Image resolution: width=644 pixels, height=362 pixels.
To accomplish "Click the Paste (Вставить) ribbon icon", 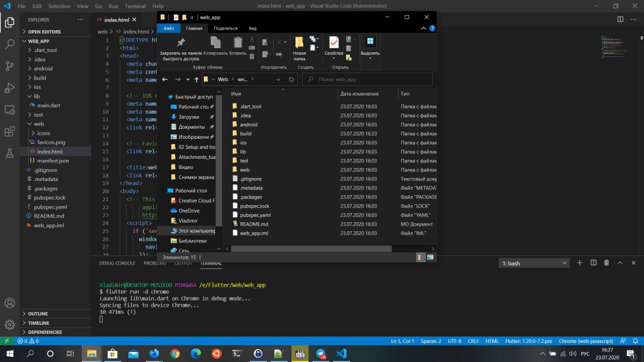I will click(x=238, y=43).
